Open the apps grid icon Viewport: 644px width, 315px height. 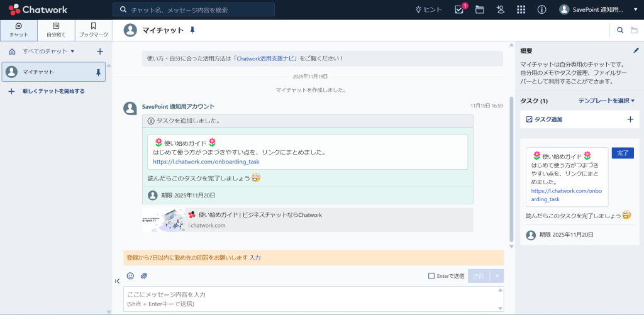click(x=521, y=9)
